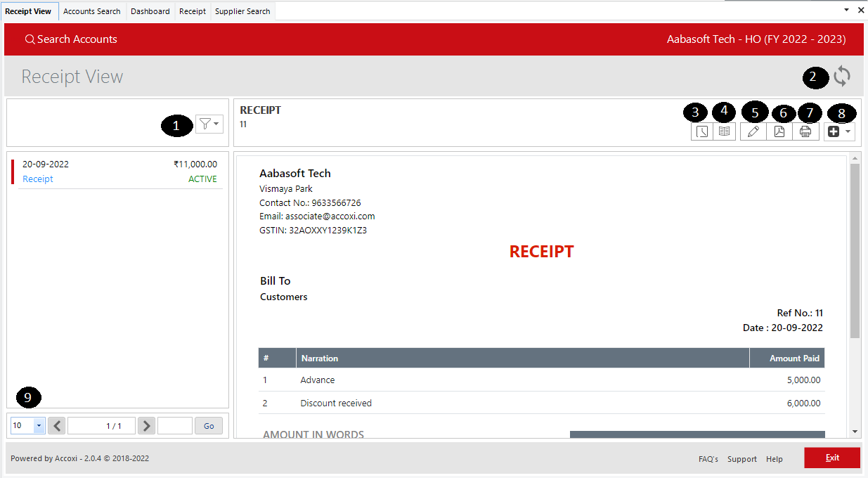Switch to the Dashboard tab

pos(150,11)
